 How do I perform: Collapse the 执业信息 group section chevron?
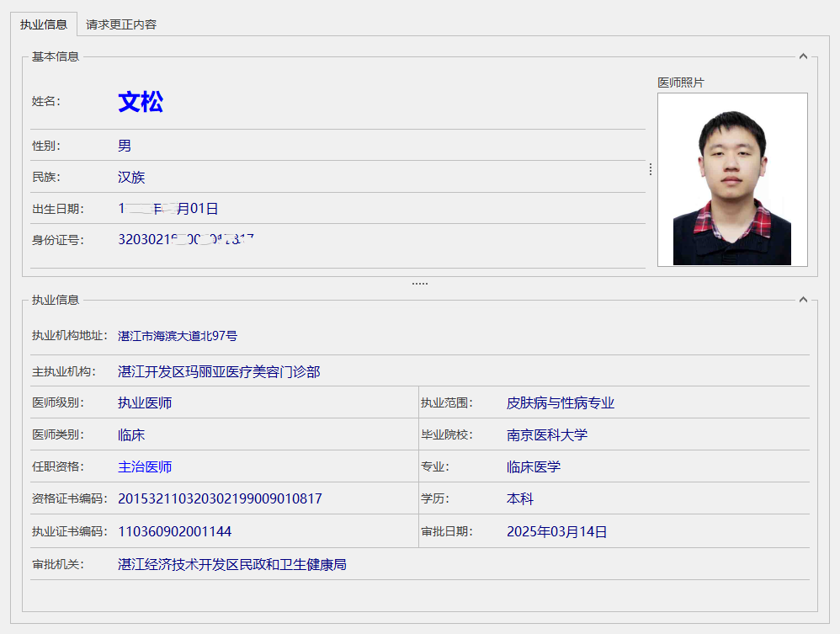point(803,300)
